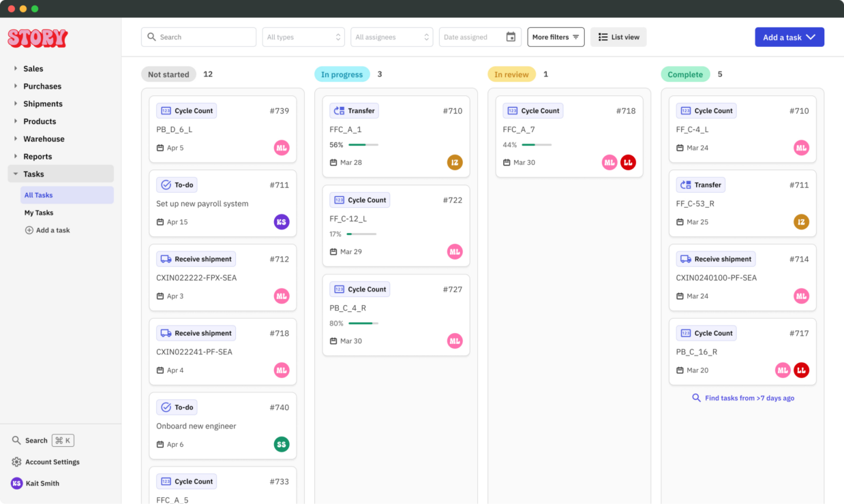Switch to List view
Viewport: 844px width, 504px height.
[x=618, y=37]
